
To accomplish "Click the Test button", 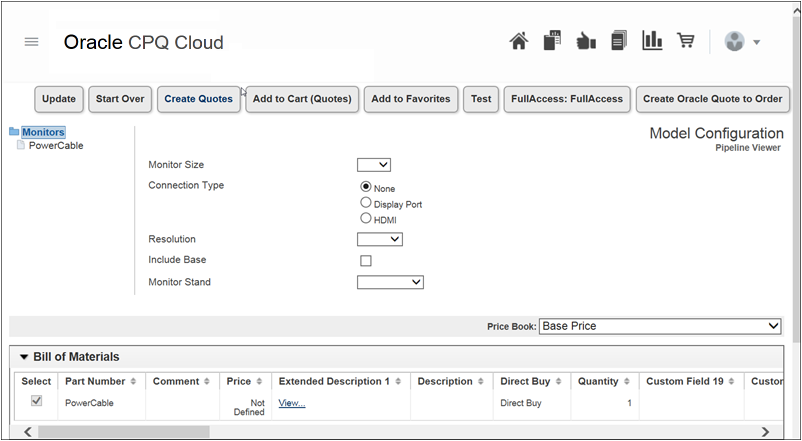I will pos(481,99).
